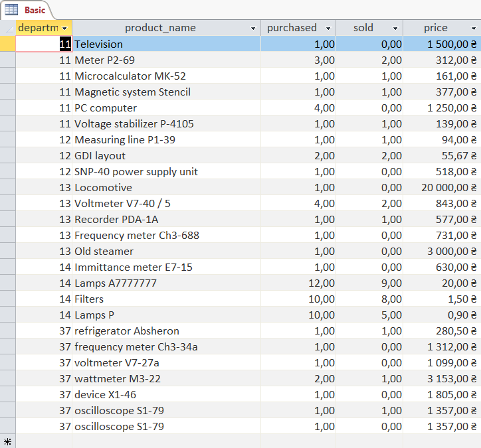Click the Voltage stabilizer P-4105 cell
The width and height of the screenshot is (481, 448).
(166, 123)
